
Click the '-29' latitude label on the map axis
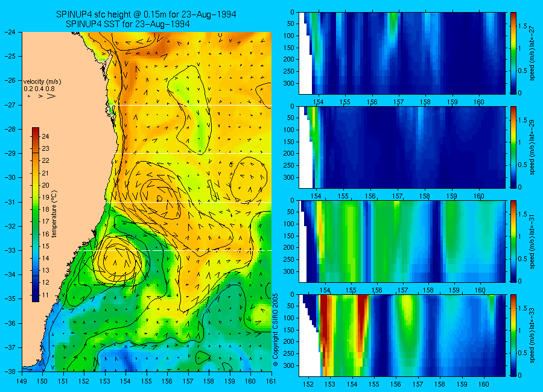click(9, 153)
